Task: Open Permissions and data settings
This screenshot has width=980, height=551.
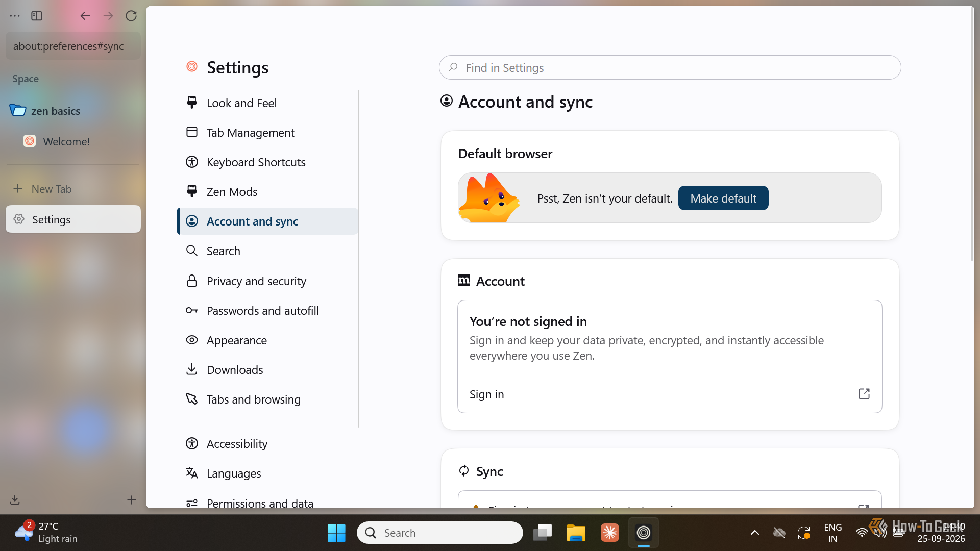Action: [267, 503]
